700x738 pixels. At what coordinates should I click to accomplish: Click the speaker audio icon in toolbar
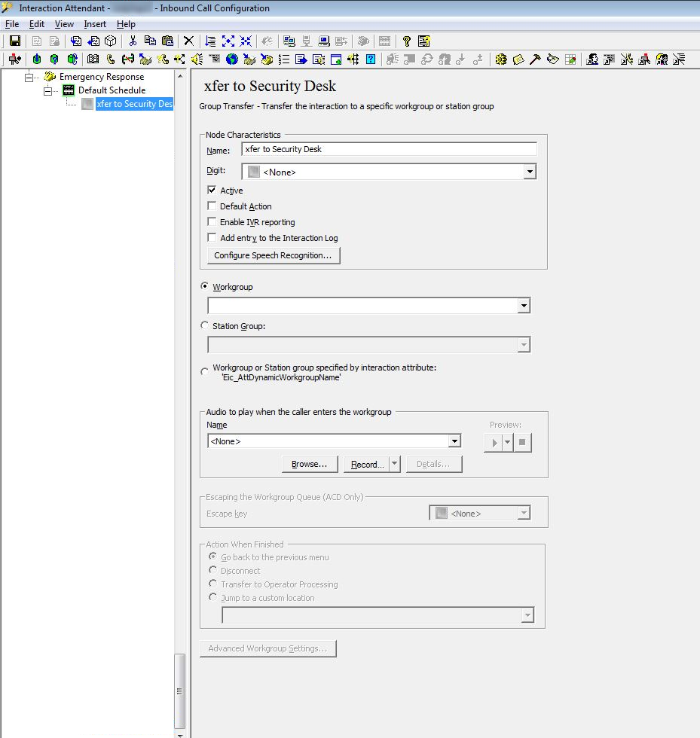tap(197, 59)
